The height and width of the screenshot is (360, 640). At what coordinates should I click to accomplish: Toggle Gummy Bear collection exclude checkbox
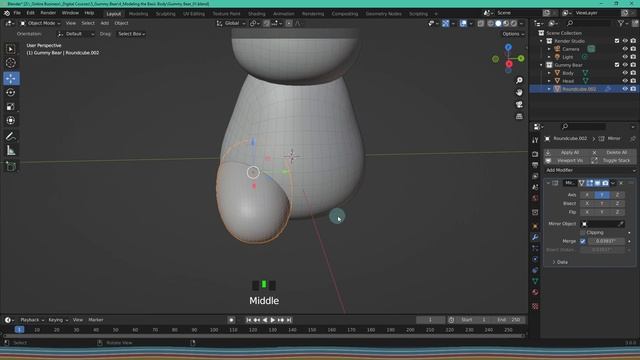click(617, 65)
